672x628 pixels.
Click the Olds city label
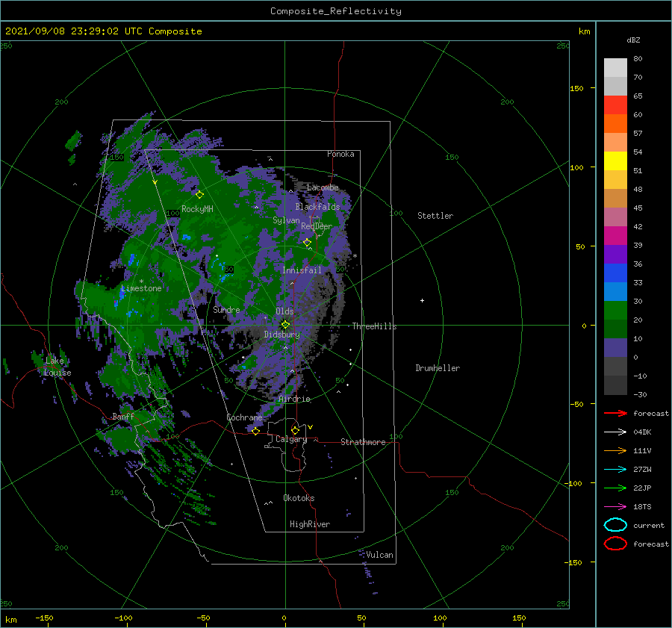pos(284,311)
